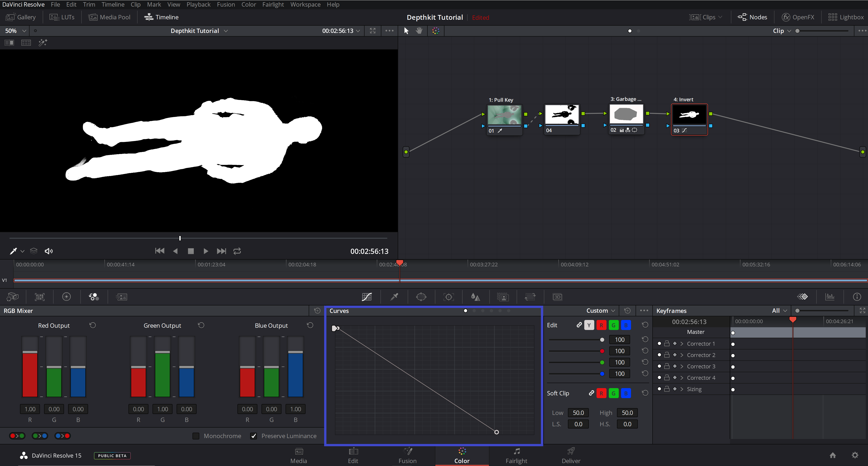Open the Color Wheels palette

point(66,297)
